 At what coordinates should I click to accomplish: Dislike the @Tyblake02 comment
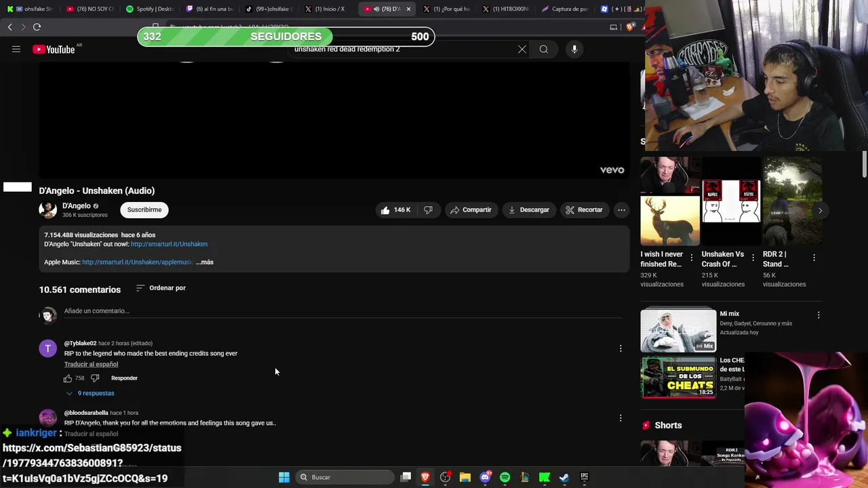[x=95, y=378]
